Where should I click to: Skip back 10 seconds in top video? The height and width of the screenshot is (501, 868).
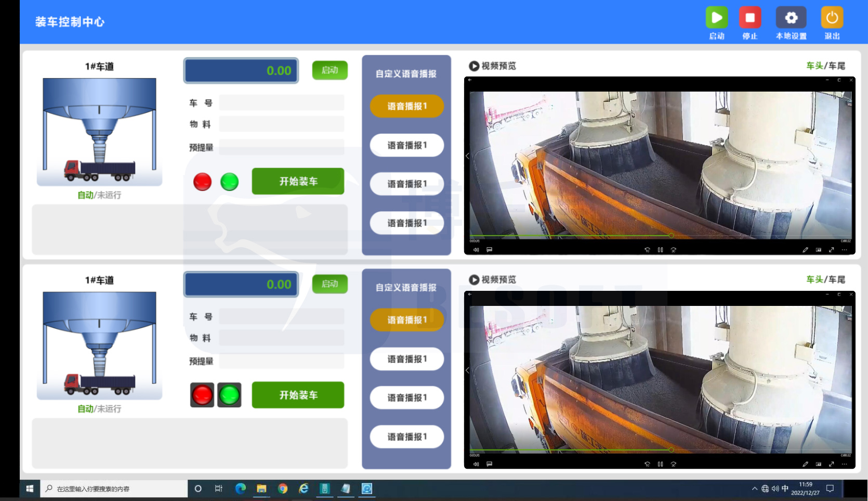point(647,250)
